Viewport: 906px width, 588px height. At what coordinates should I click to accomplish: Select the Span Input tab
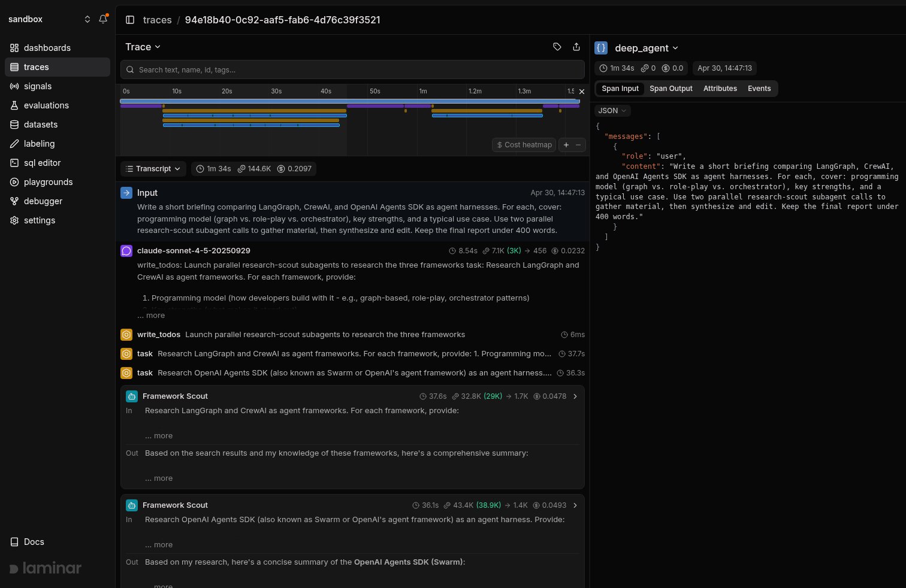620,89
